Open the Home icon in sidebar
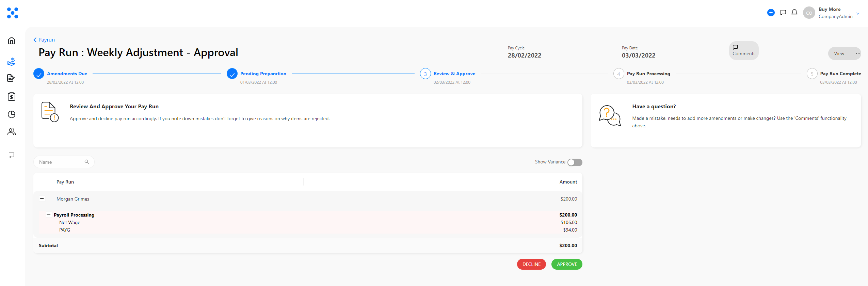Image resolution: width=868 pixels, height=286 pixels. point(12,41)
